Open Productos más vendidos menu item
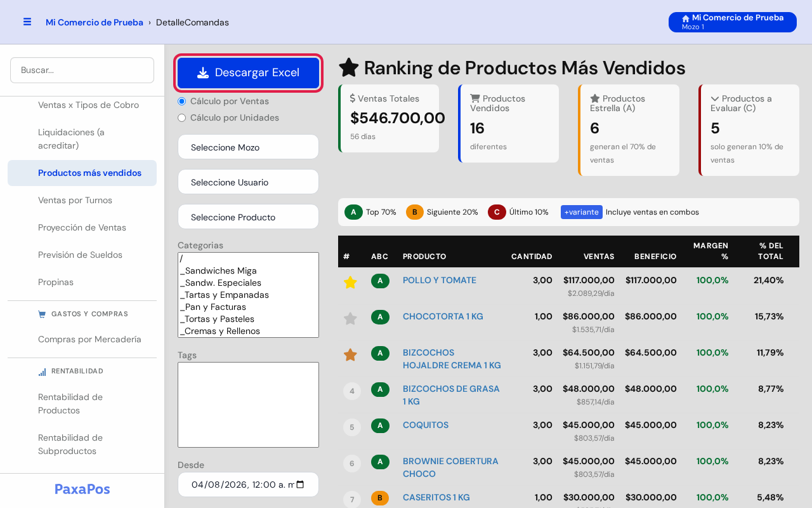 coord(82,173)
